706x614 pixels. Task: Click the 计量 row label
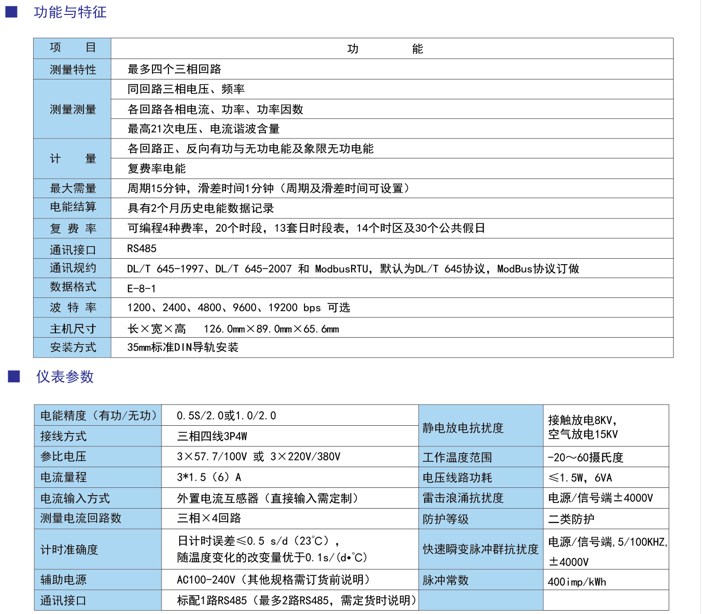[72, 158]
